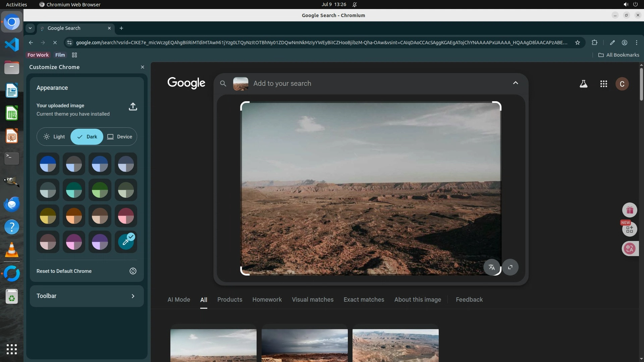Open the Google apps grid

[x=603, y=84]
